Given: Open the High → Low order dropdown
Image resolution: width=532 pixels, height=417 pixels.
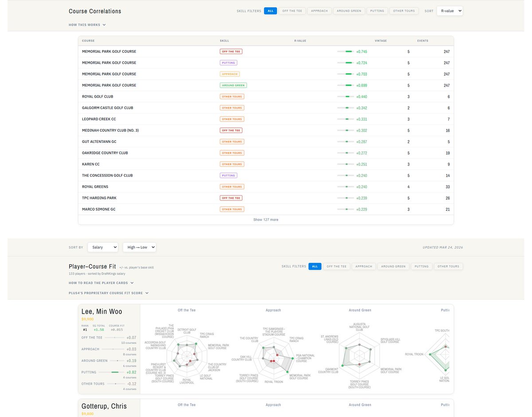Looking at the screenshot, I should [139, 247].
